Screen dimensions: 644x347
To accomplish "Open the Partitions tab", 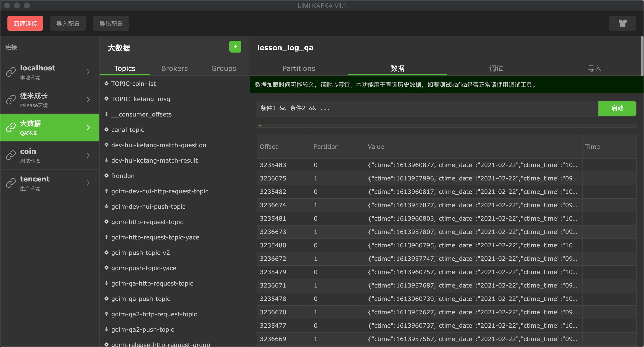I will click(x=299, y=69).
